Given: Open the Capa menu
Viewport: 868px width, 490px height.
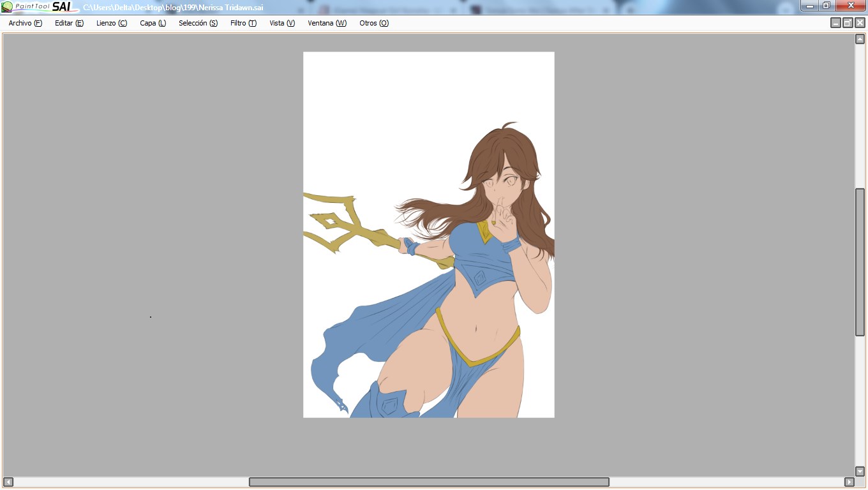Looking at the screenshot, I should (x=153, y=23).
